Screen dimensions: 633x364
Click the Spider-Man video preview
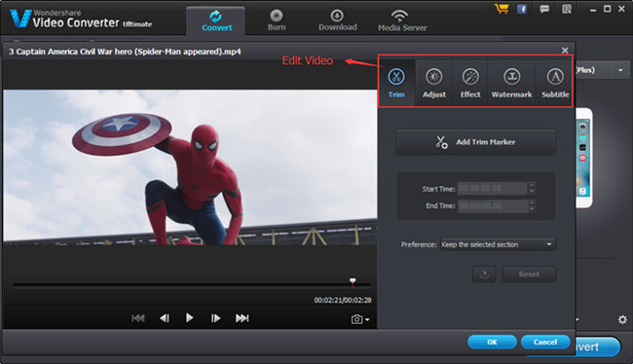[x=190, y=167]
